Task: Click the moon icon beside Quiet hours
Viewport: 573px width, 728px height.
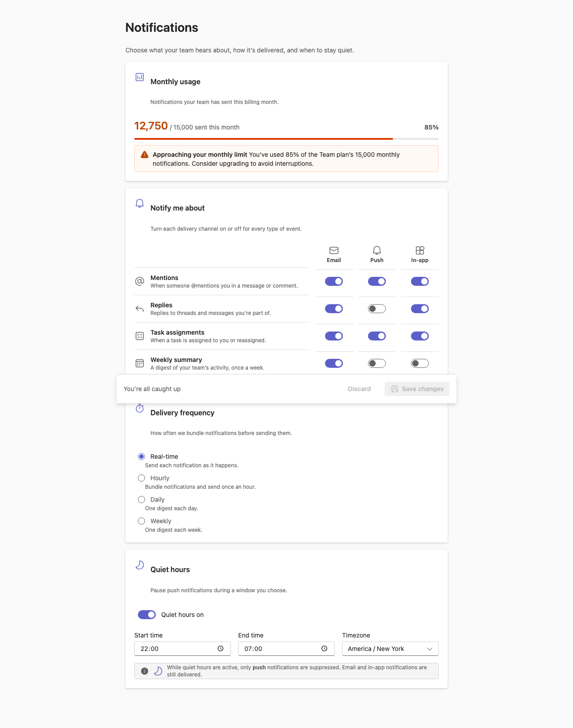Action: click(140, 565)
